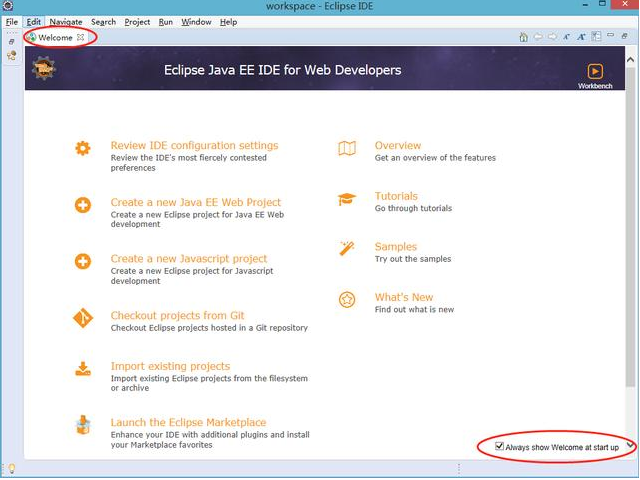Click the Restore icon in left trim
640x480 pixels.
click(x=11, y=41)
